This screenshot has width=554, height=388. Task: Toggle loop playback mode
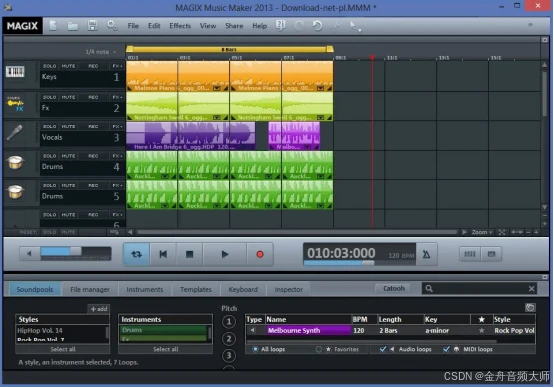point(136,254)
